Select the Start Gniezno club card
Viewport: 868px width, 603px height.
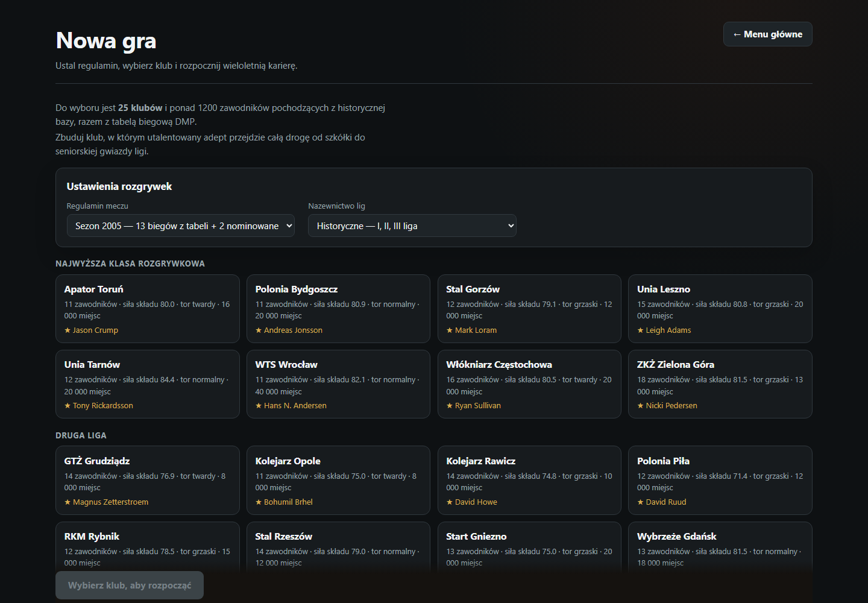tap(529, 547)
